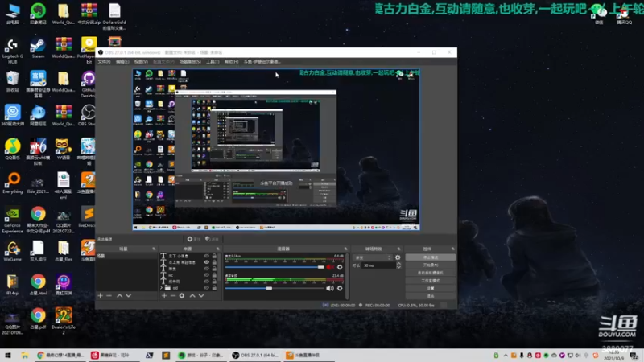Open settings gear of the second mixer channel
The height and width of the screenshot is (362, 644).
(x=340, y=289)
